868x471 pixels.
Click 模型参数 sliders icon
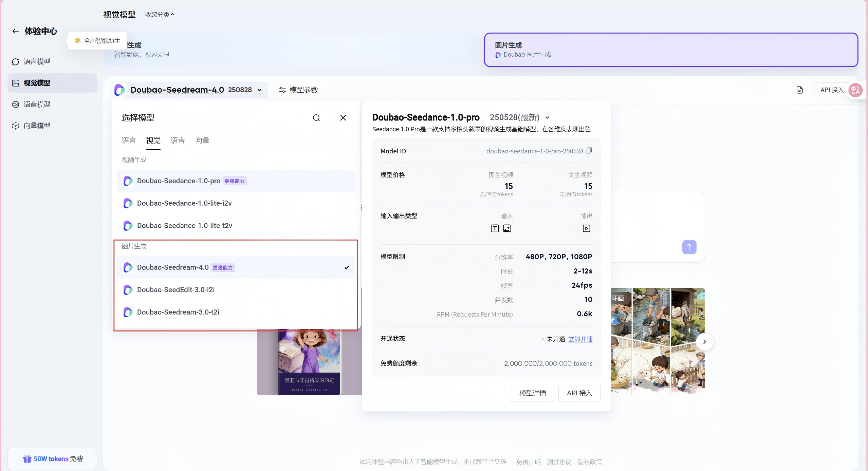[x=282, y=90]
